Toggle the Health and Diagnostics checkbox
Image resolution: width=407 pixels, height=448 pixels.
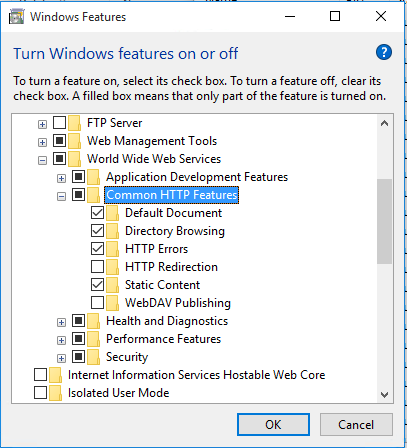click(78, 321)
